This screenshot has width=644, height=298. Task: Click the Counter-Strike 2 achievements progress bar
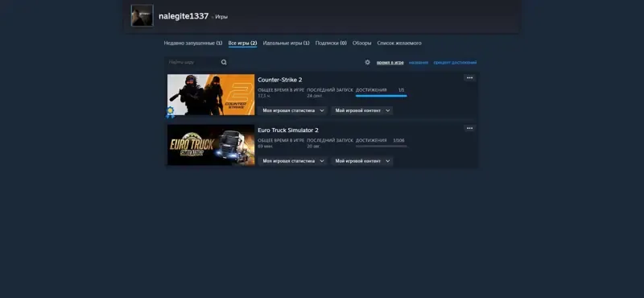point(381,96)
